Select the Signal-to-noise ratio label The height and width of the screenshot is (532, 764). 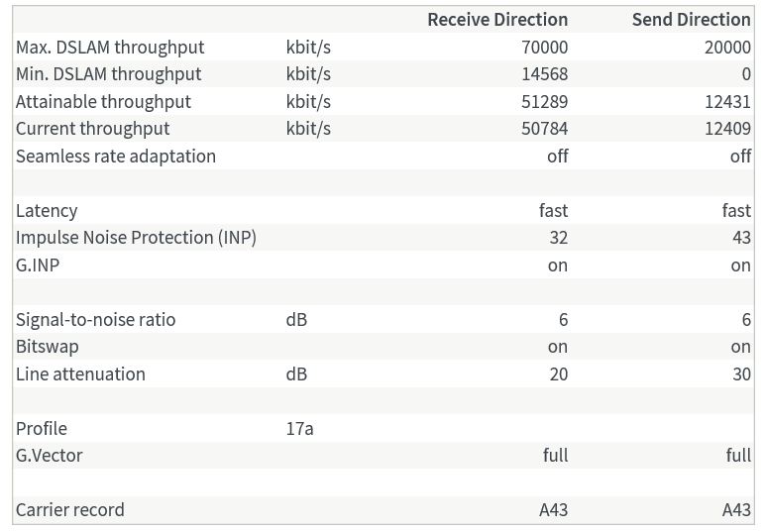[95, 319]
